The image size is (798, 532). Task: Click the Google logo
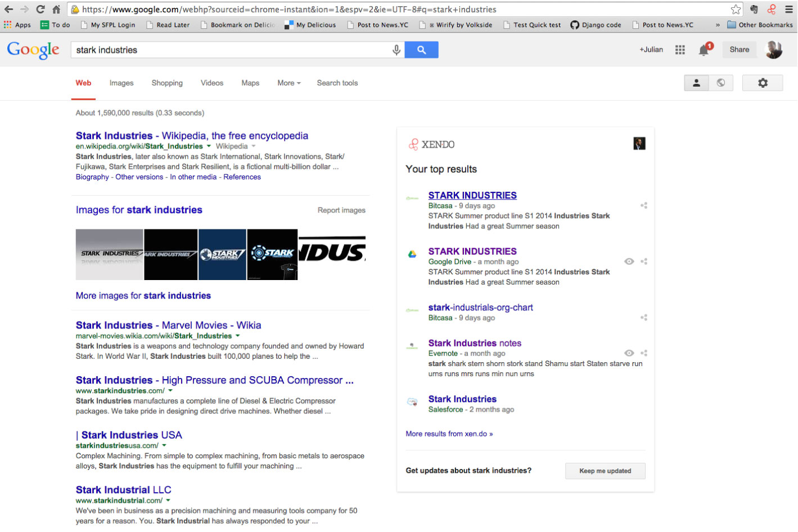tap(33, 50)
